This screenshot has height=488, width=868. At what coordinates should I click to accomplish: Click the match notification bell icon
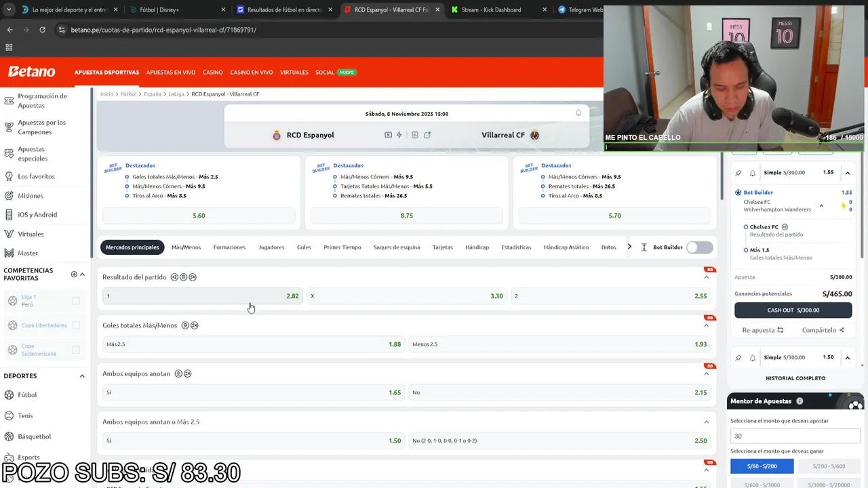point(578,113)
